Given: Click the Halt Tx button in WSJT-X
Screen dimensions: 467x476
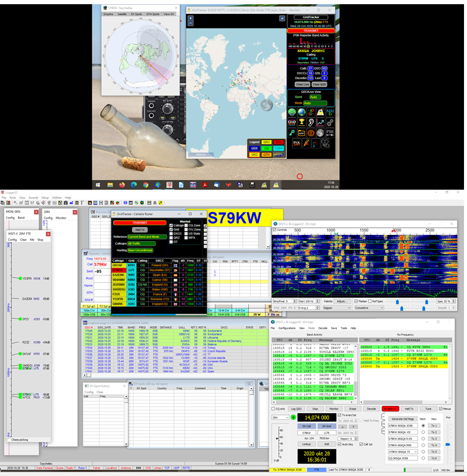Looking at the screenshot, I should [x=409, y=409].
